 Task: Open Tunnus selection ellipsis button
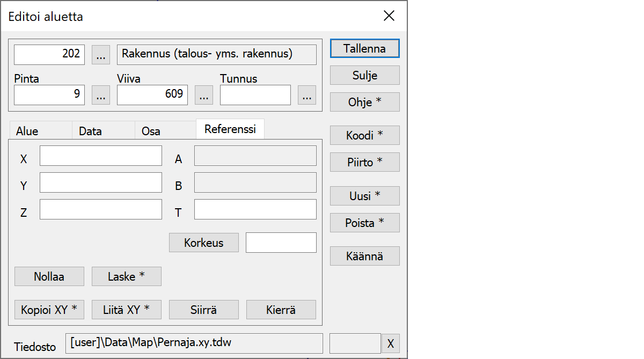306,95
